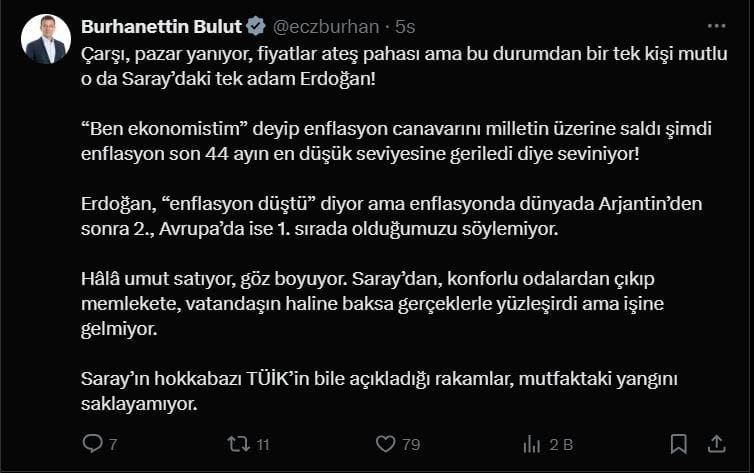Click the first paragraph about Çarşı, pazar
This screenshot has width=754, height=473.
click(404, 66)
